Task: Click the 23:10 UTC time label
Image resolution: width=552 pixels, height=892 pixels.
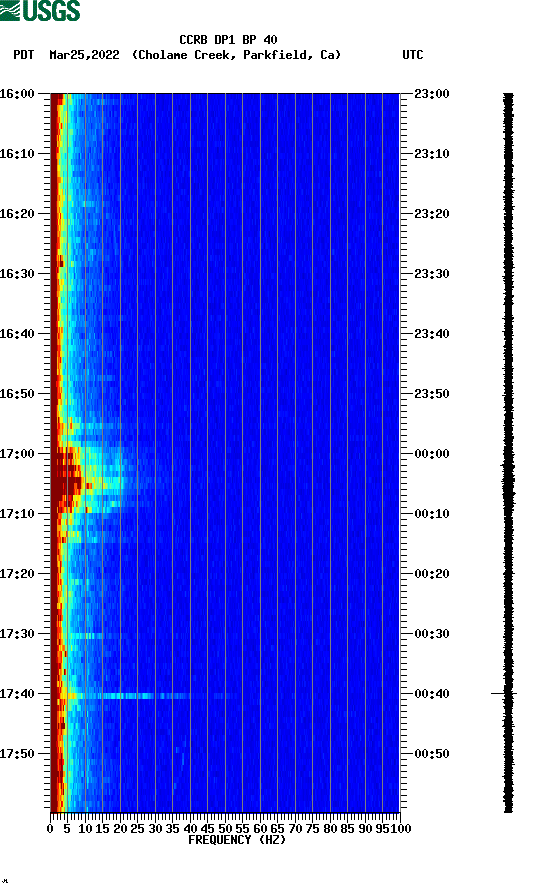Action: pos(432,154)
